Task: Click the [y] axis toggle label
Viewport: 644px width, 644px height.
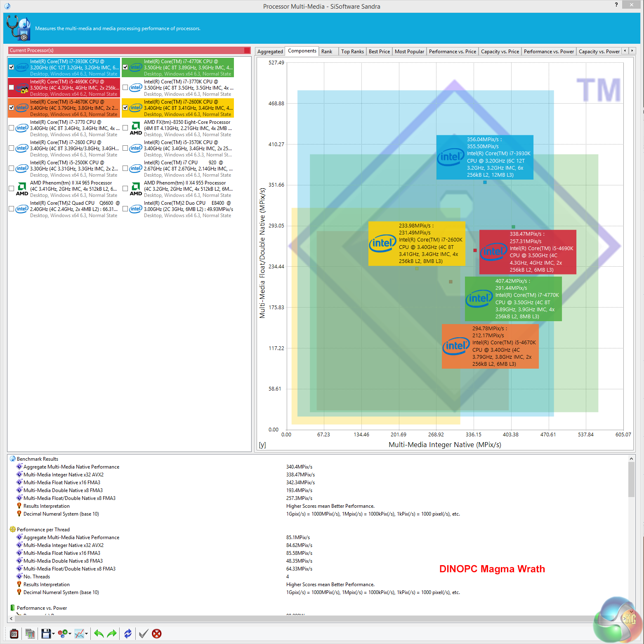Action: click(262, 445)
